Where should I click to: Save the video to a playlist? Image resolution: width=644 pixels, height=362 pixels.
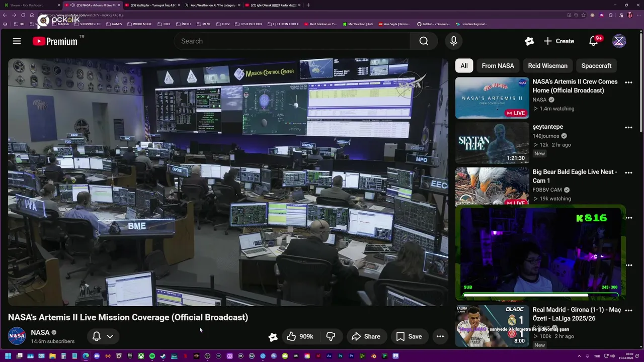point(409,336)
